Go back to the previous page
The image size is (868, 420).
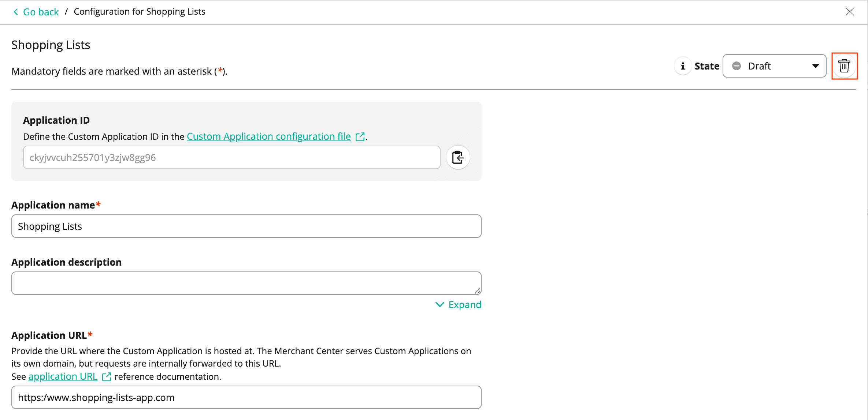[41, 12]
